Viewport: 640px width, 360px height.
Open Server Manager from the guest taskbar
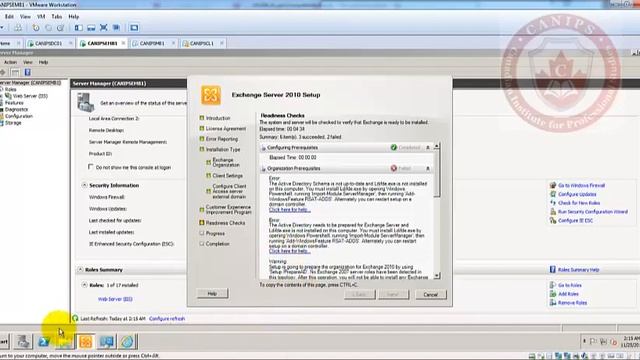(x=23, y=342)
